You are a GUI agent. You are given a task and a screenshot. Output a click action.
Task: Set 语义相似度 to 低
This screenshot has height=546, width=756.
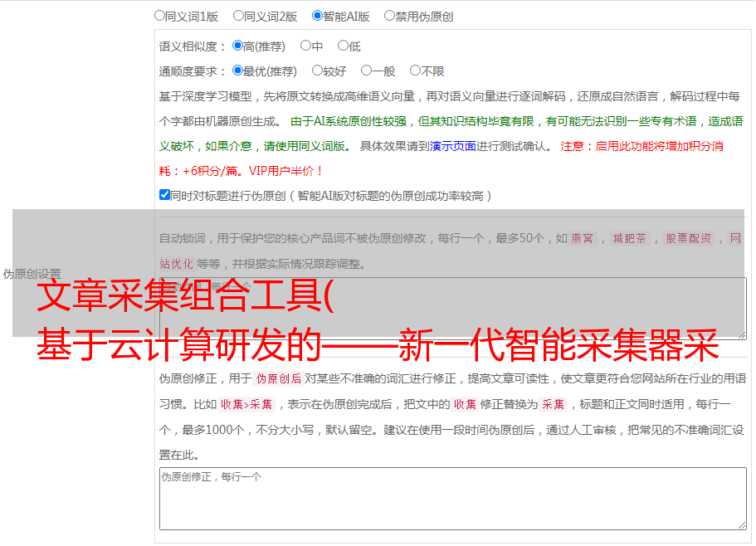(343, 46)
